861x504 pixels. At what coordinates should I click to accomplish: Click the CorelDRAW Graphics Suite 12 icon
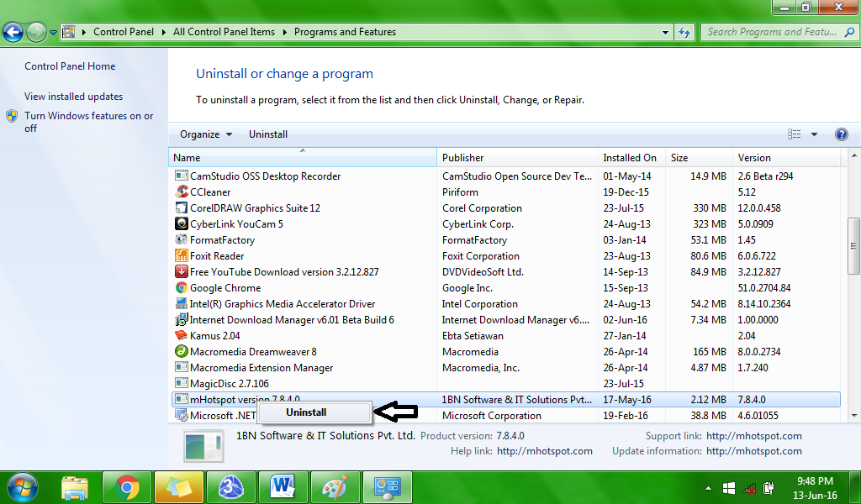click(182, 207)
